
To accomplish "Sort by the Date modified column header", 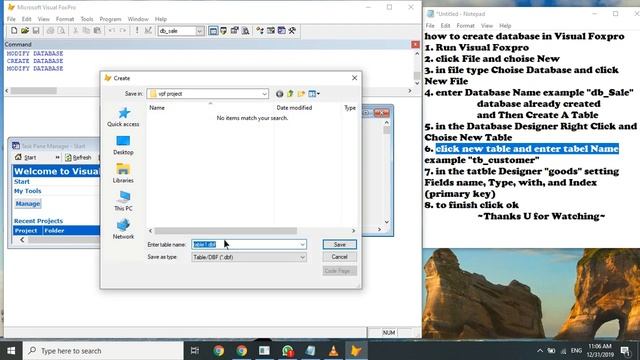I will click(294, 108).
